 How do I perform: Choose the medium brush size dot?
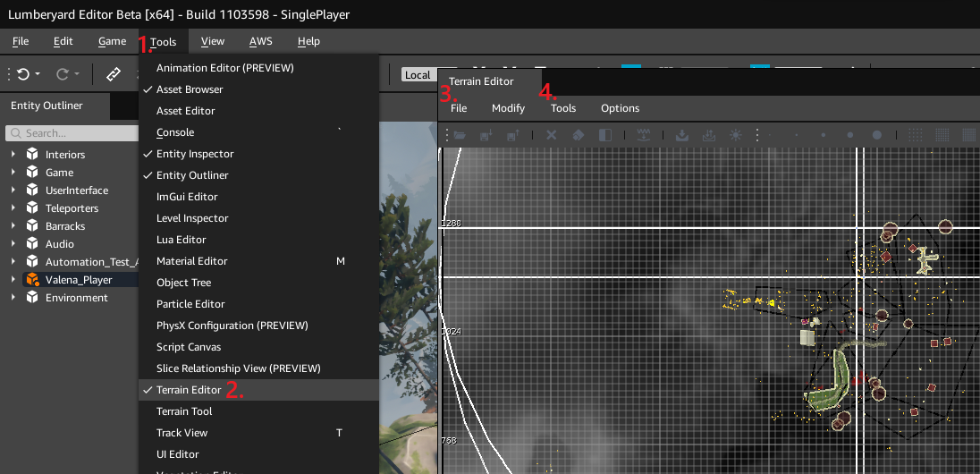pyautogui.click(x=824, y=134)
